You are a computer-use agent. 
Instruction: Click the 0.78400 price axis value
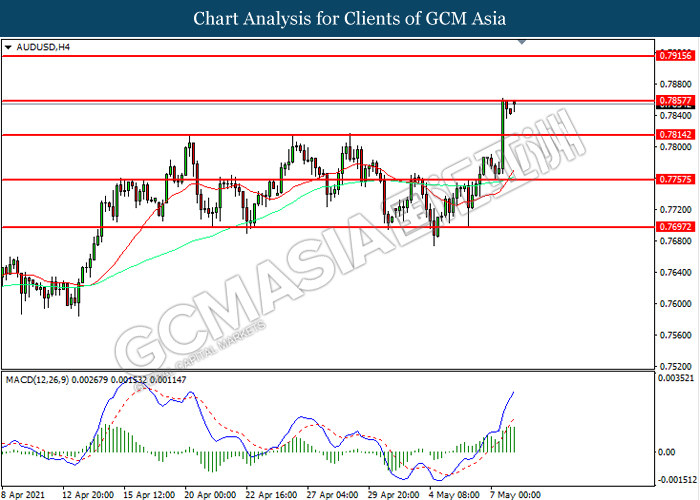point(676,115)
